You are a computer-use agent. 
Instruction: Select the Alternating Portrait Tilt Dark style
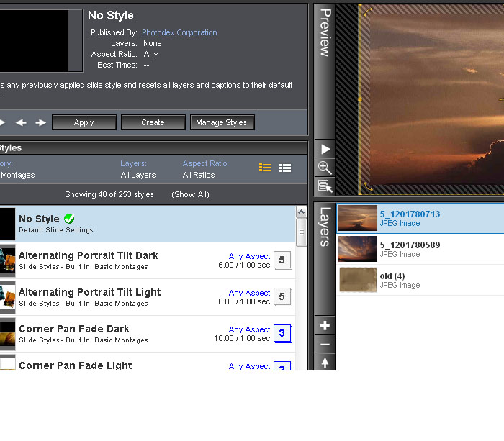click(88, 255)
